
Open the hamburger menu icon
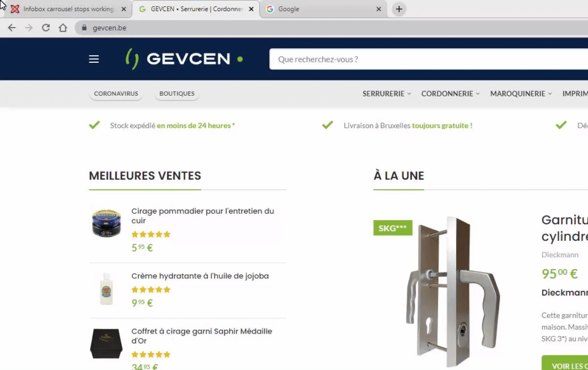click(x=93, y=59)
